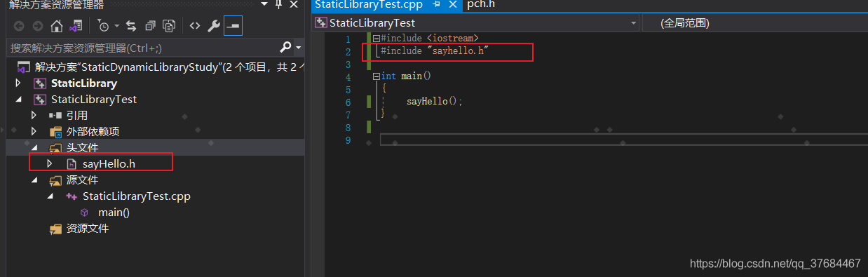Select the 外部依赖项 tree item
Screen dimensions: 868x277
pos(93,132)
